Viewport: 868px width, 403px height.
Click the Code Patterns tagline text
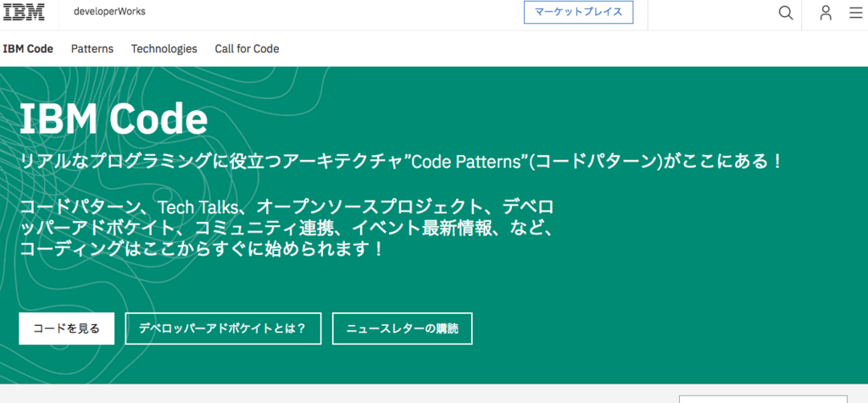pos(401,162)
